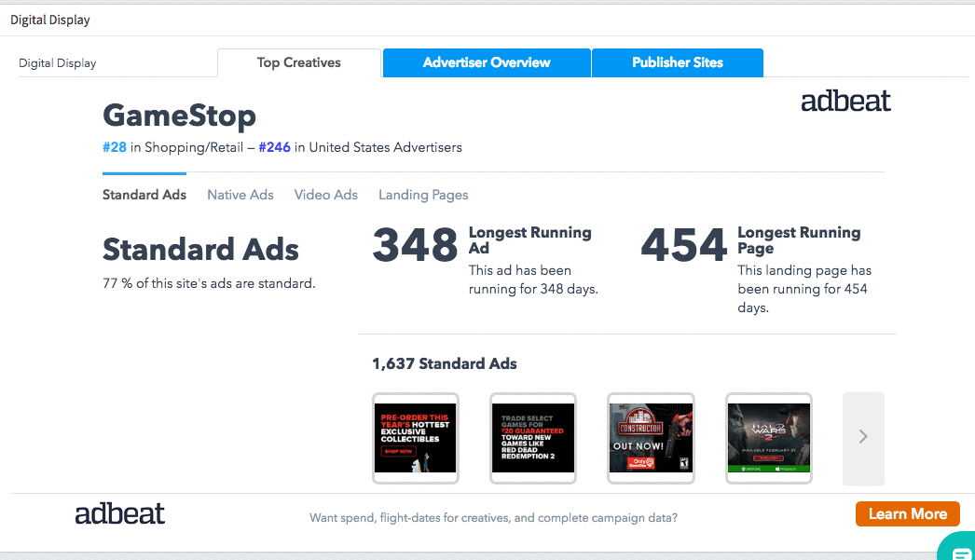The width and height of the screenshot is (975, 560).
Task: Switch to Top Creatives tab
Action: point(299,62)
